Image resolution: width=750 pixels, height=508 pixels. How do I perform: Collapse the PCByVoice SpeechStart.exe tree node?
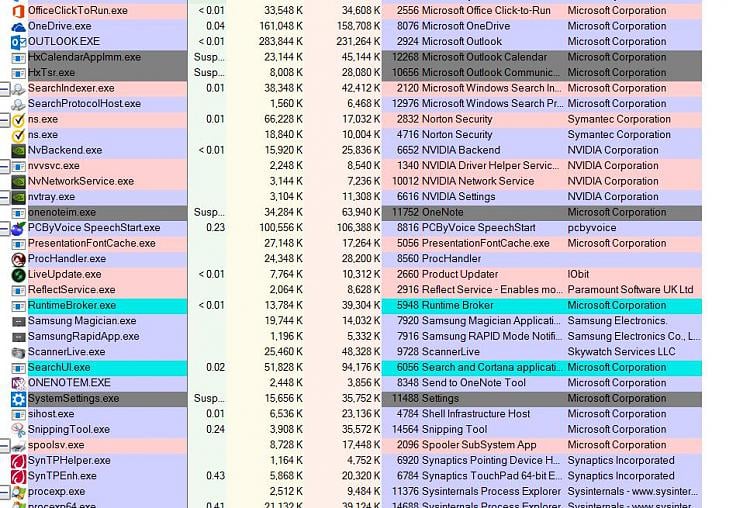click(x=4, y=228)
